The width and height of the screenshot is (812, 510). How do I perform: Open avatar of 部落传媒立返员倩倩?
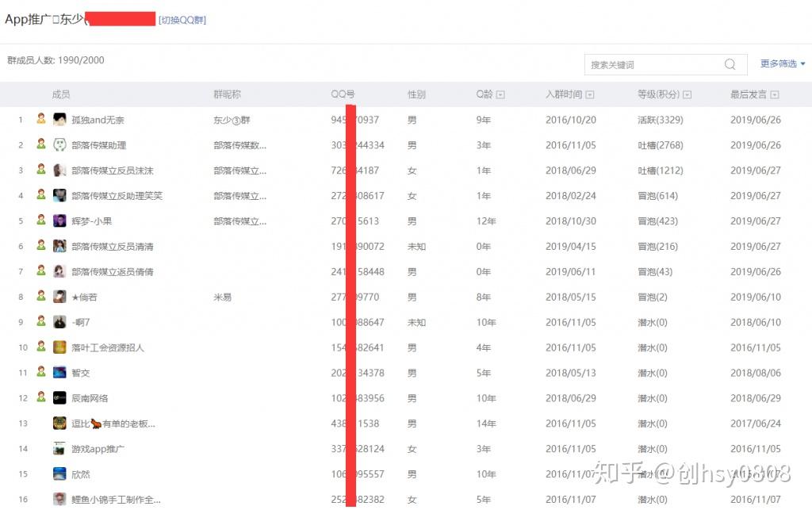pos(59,271)
